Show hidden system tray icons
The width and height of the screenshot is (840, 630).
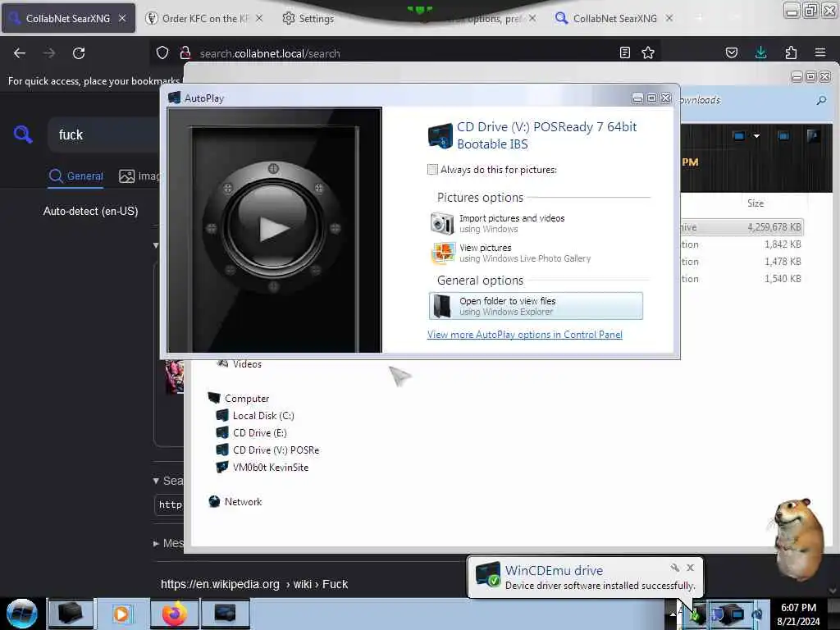pos(673,614)
